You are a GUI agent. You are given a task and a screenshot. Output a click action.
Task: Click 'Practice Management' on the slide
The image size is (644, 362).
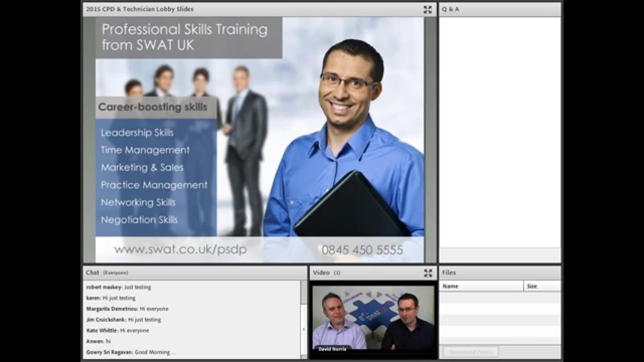point(154,185)
